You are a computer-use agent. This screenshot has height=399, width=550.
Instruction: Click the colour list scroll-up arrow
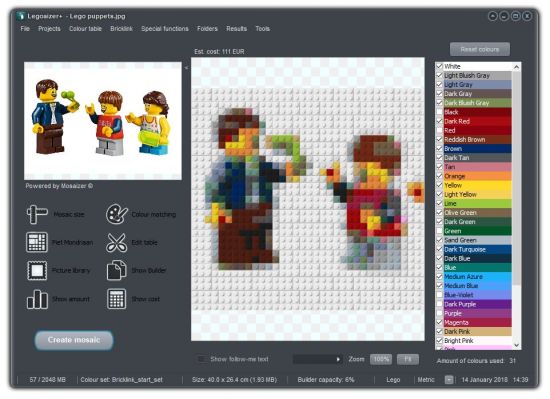516,67
